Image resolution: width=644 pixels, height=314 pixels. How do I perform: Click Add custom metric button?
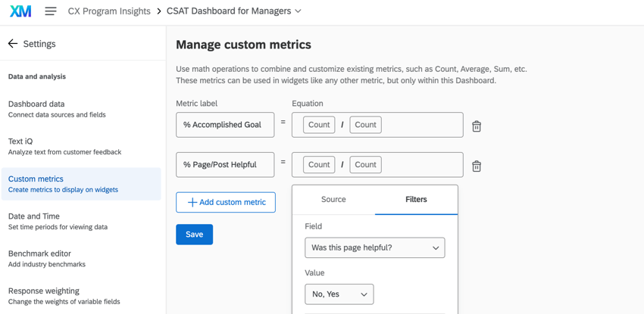pyautogui.click(x=226, y=203)
